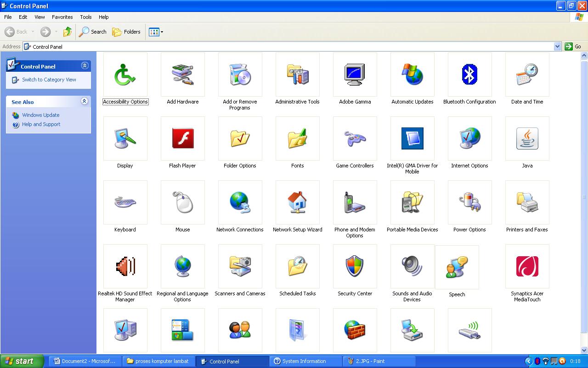Image resolution: width=588 pixels, height=368 pixels.
Task: Open the Java control panel icon
Action: click(x=527, y=138)
